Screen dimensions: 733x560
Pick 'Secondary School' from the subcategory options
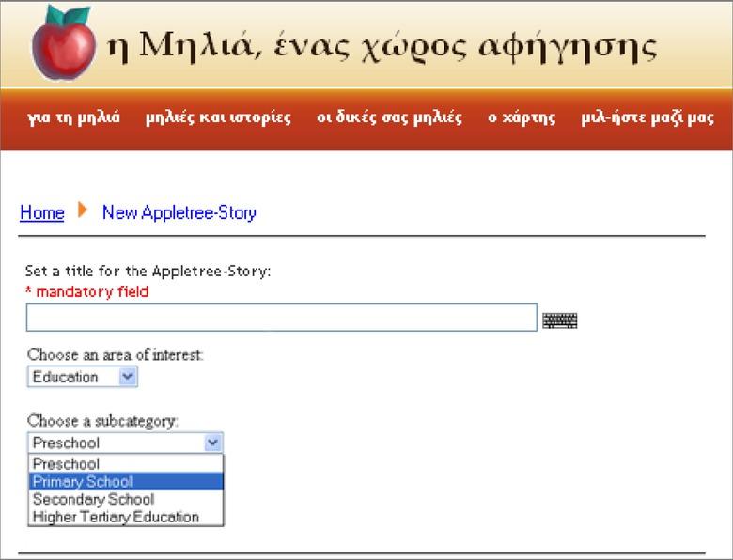point(93,499)
